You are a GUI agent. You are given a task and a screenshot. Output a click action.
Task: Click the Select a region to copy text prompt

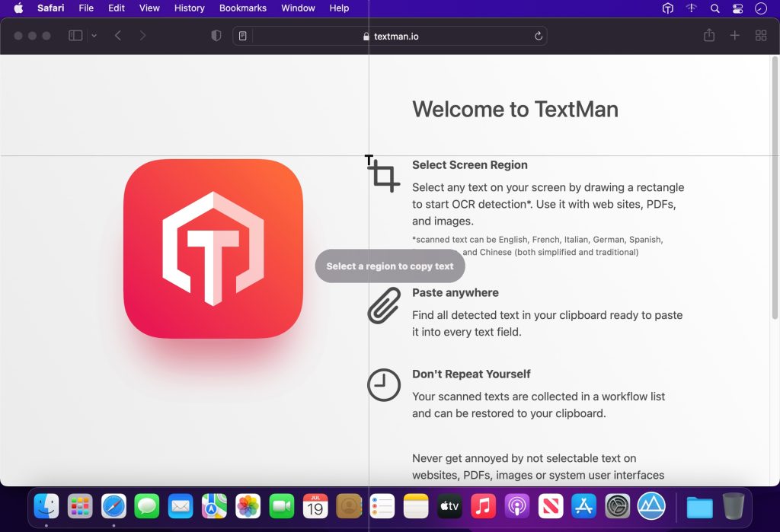point(390,266)
